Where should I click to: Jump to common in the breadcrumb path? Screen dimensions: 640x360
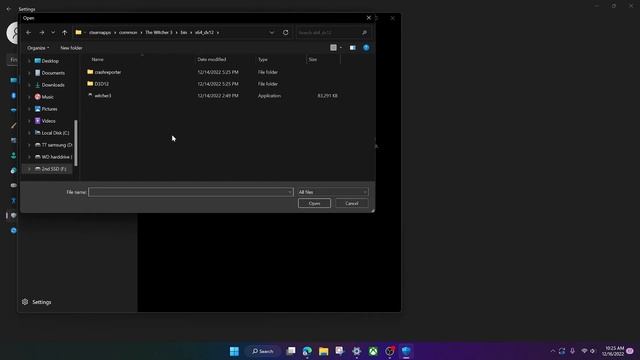click(128, 32)
